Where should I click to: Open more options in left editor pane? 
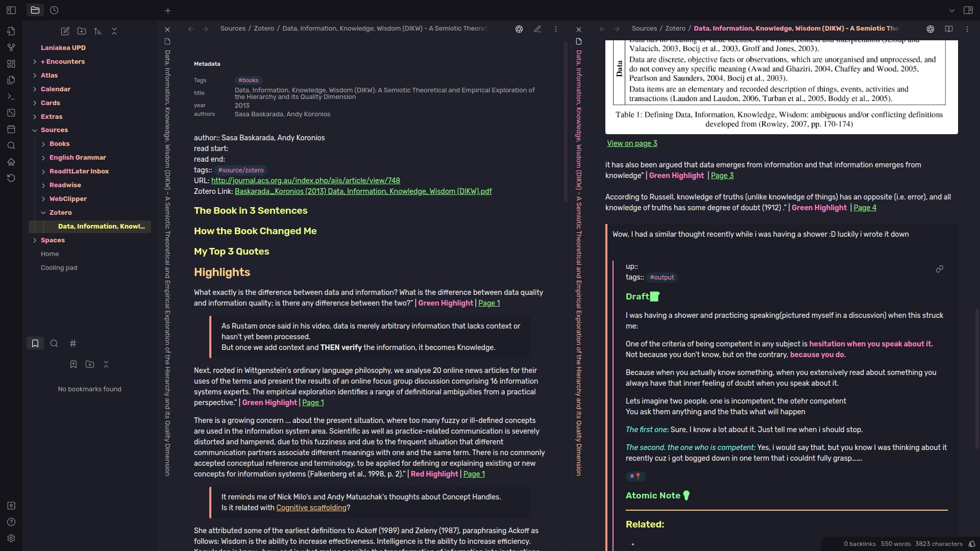pyautogui.click(x=556, y=29)
